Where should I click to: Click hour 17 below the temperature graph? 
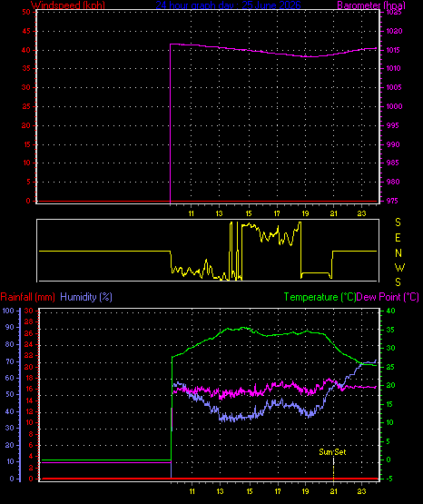[x=278, y=491]
